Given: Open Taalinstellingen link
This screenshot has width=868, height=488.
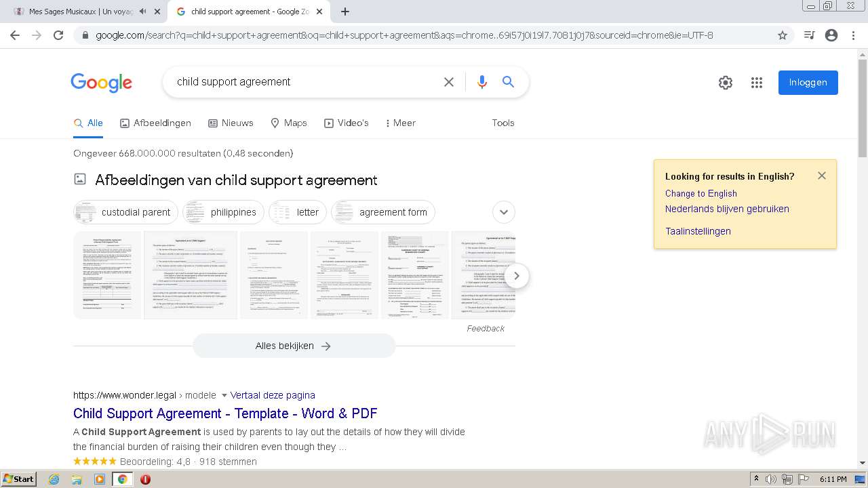Looking at the screenshot, I should 698,231.
